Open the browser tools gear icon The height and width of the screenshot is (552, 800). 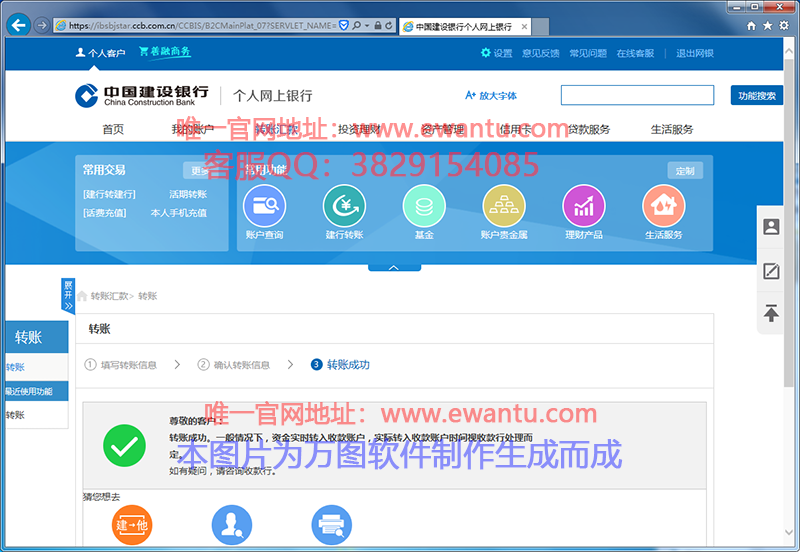click(784, 26)
